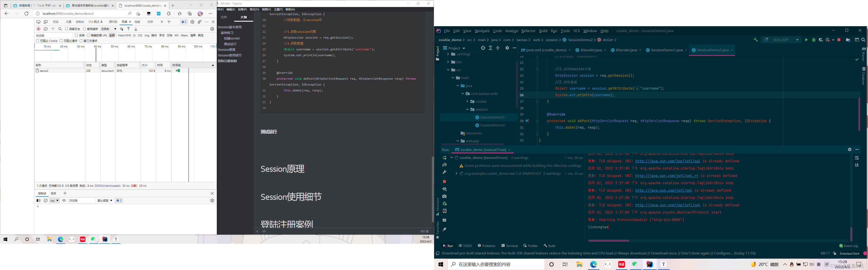Switch to pom.xml (cookie_demo) editor tab
868x270 pixels.
tap(546, 50)
